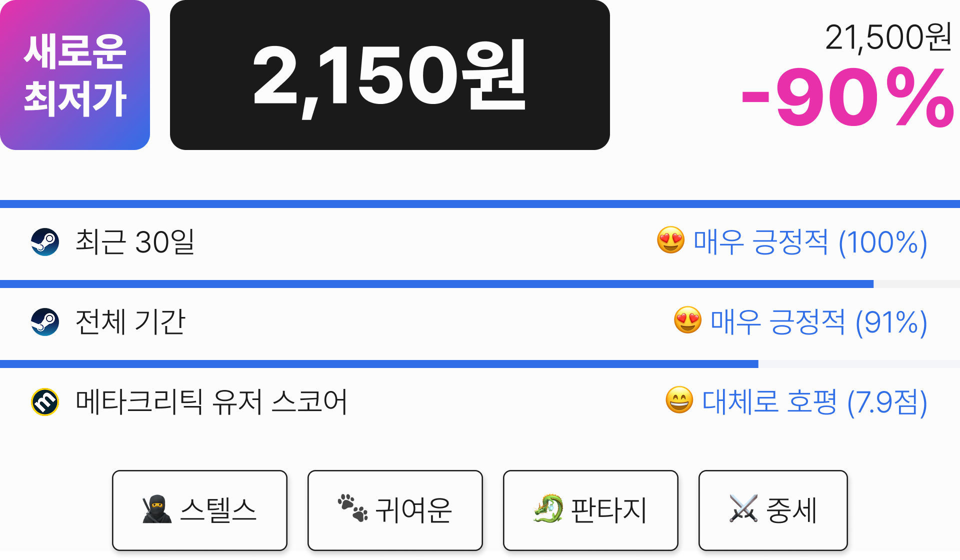Select the 중세 tag button

(773, 510)
